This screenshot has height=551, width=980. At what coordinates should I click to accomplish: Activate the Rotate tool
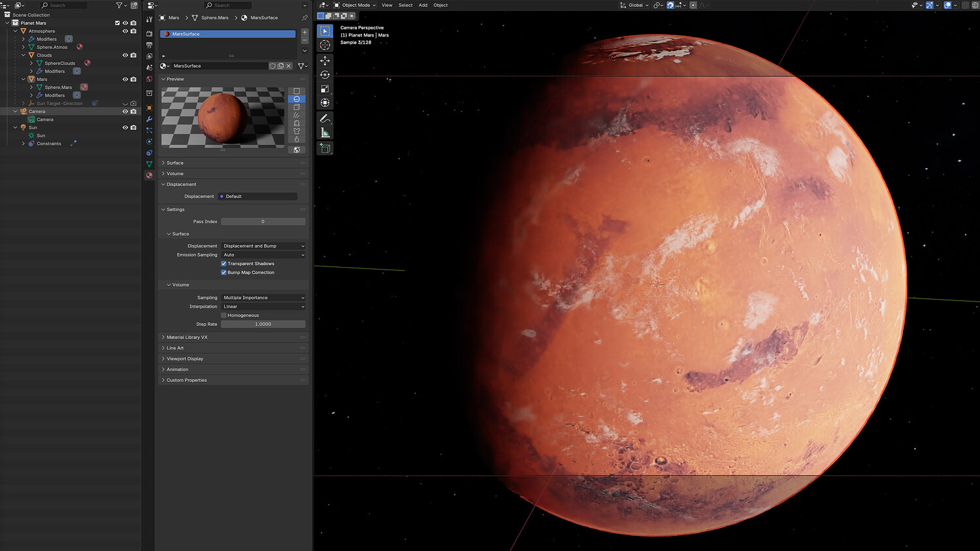click(x=325, y=74)
